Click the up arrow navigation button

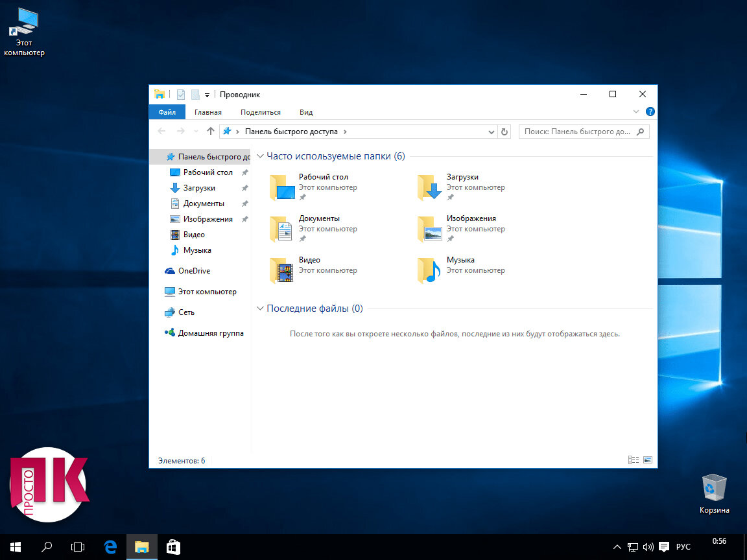point(211,132)
